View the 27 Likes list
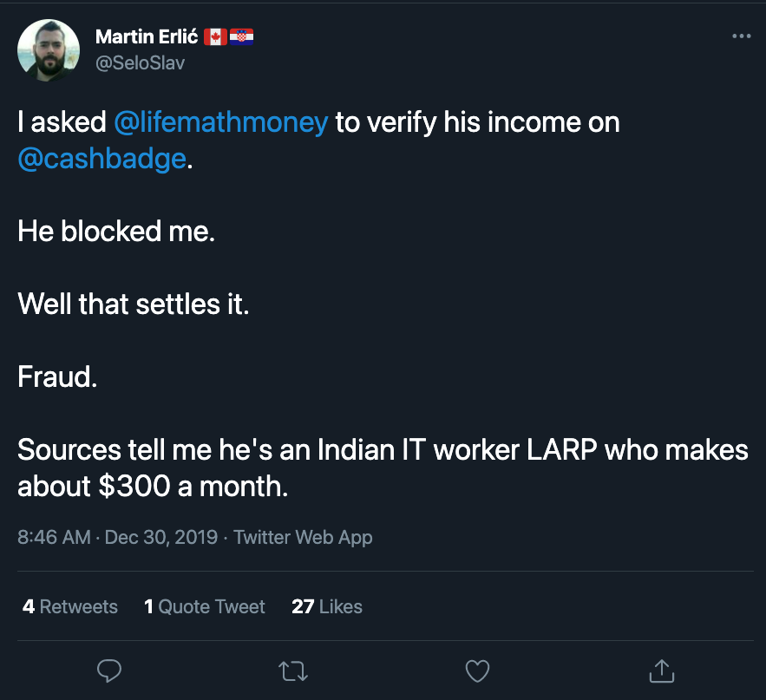766x700 pixels. click(x=327, y=606)
